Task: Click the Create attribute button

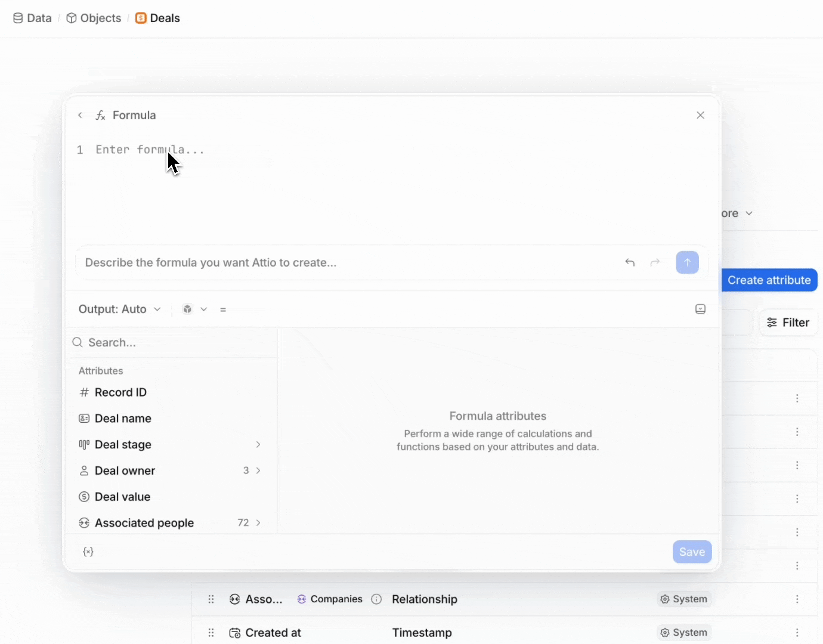Action: (x=769, y=280)
